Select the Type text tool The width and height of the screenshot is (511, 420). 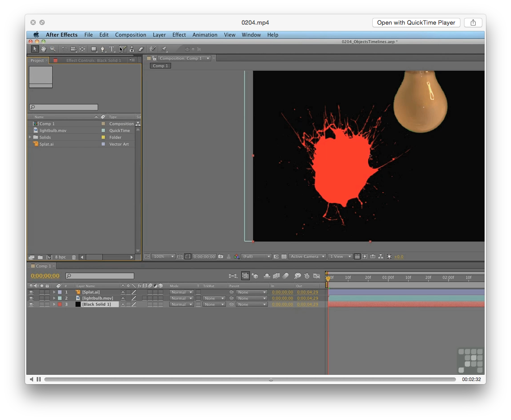click(x=112, y=49)
